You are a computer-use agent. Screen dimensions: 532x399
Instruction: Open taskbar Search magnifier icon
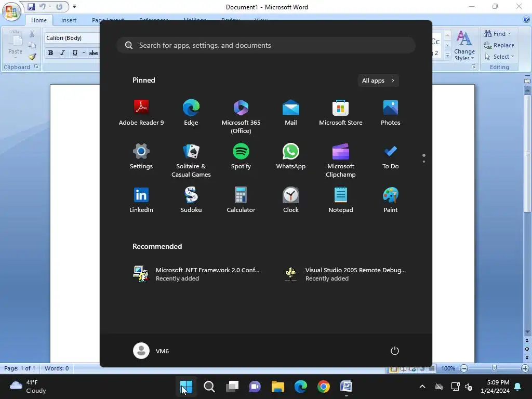(209, 387)
